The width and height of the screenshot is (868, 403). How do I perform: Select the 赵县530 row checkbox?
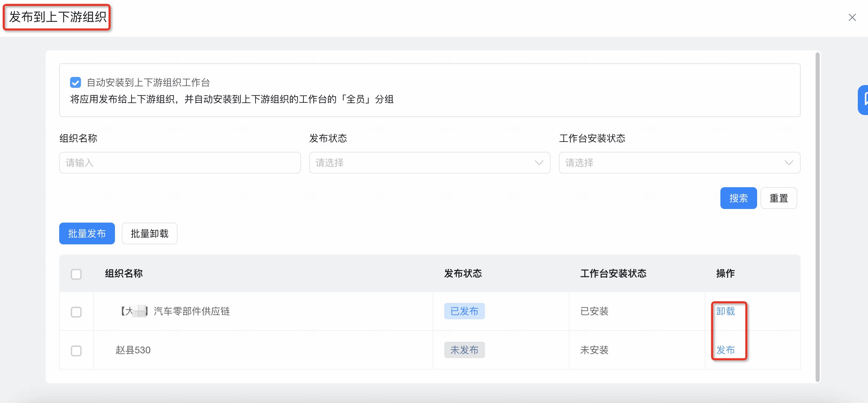point(76,351)
